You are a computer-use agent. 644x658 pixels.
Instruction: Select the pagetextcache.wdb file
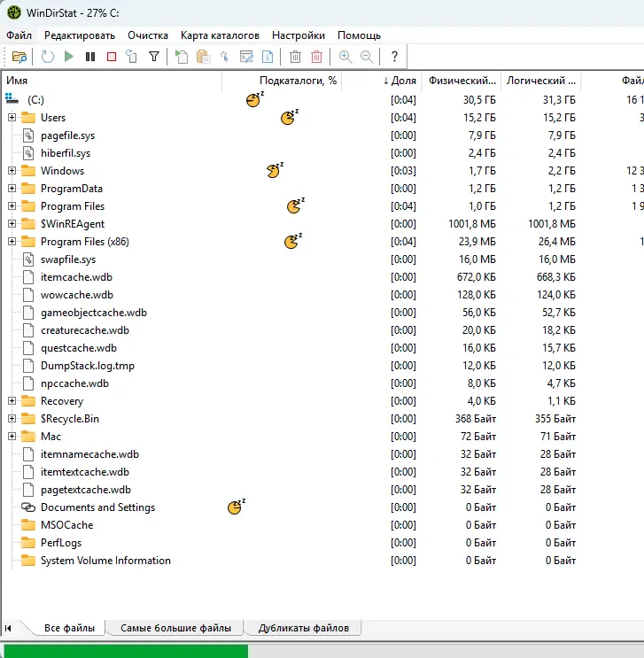tap(86, 490)
